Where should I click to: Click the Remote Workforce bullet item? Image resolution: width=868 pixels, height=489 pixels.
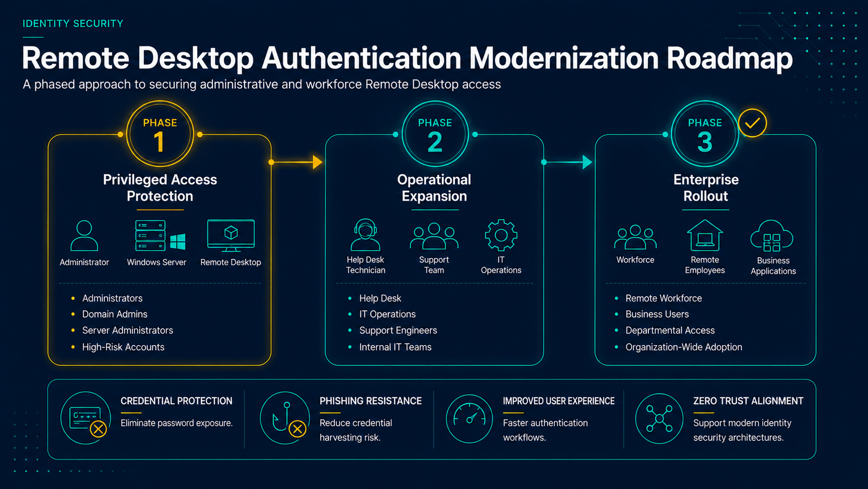(x=663, y=298)
